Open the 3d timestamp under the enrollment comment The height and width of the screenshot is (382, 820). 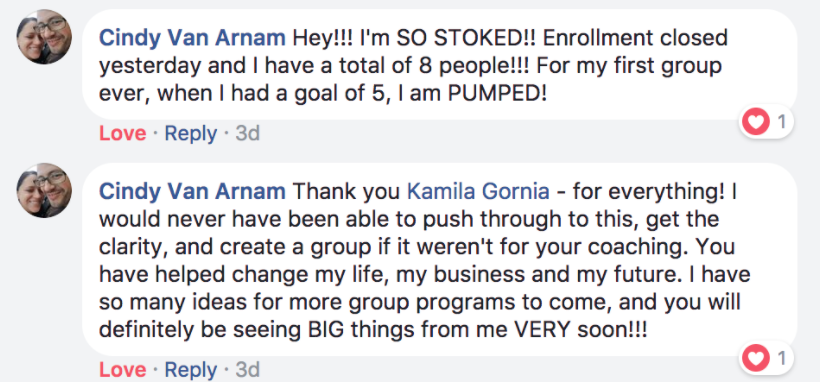(247, 134)
